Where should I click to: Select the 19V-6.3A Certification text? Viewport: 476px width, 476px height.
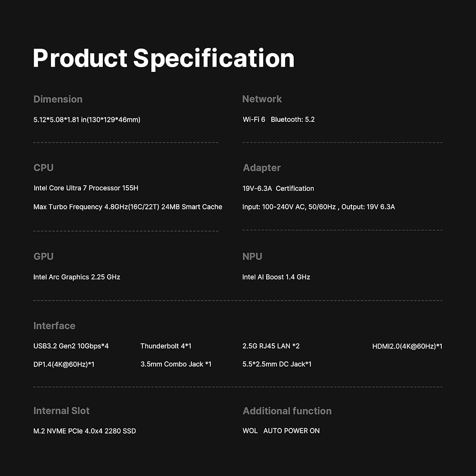pyautogui.click(x=278, y=188)
